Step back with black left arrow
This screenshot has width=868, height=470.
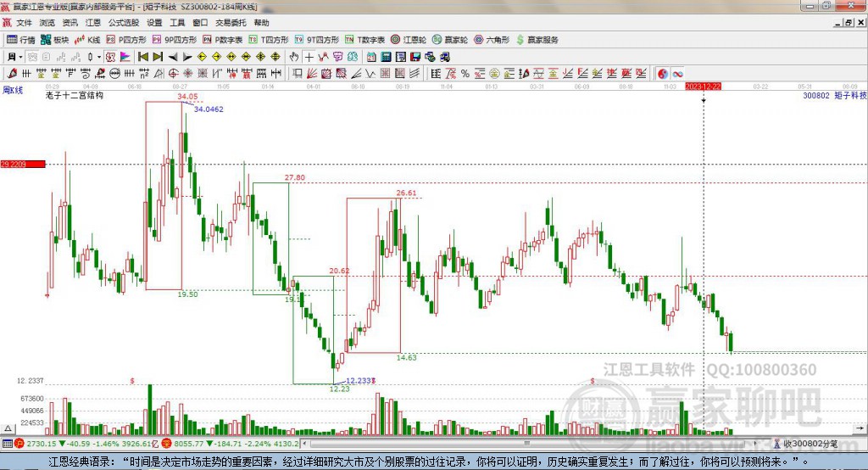pyautogui.click(x=173, y=57)
